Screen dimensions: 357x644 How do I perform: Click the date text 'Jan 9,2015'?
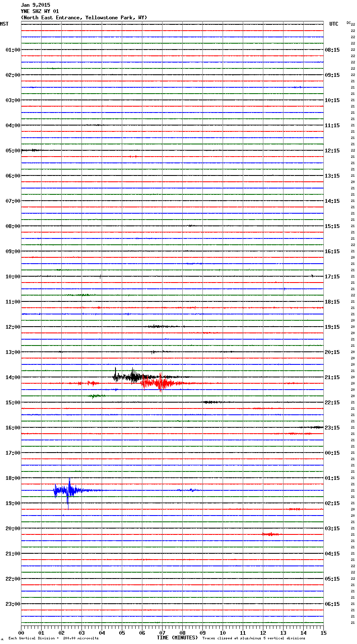click(35, 5)
